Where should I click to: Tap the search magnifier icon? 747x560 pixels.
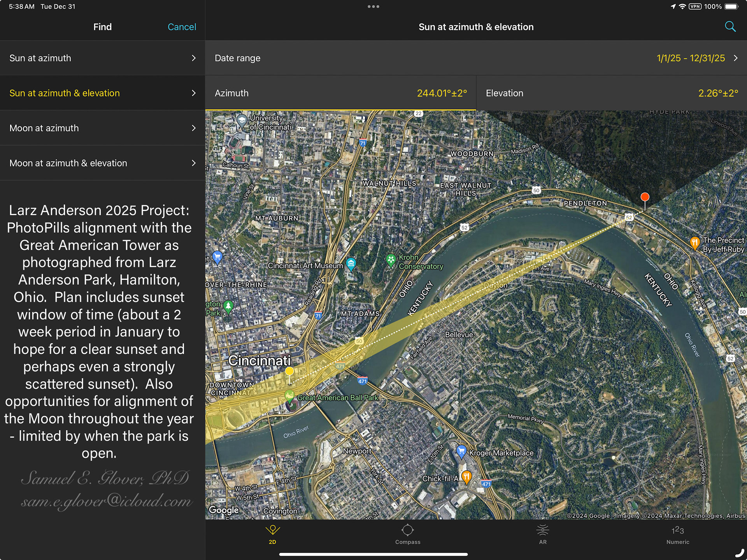tap(730, 27)
